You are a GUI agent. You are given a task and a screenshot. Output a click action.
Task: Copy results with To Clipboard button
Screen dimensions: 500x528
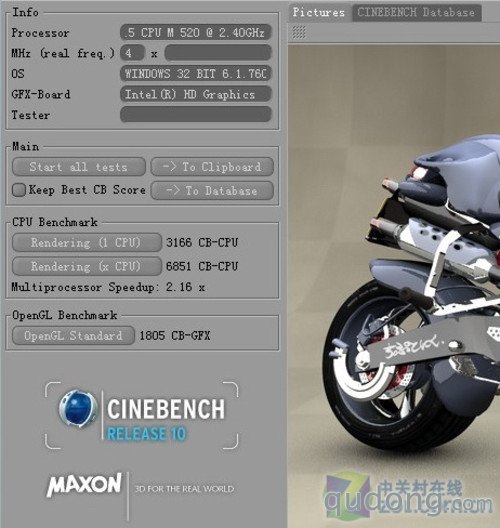click(212, 167)
